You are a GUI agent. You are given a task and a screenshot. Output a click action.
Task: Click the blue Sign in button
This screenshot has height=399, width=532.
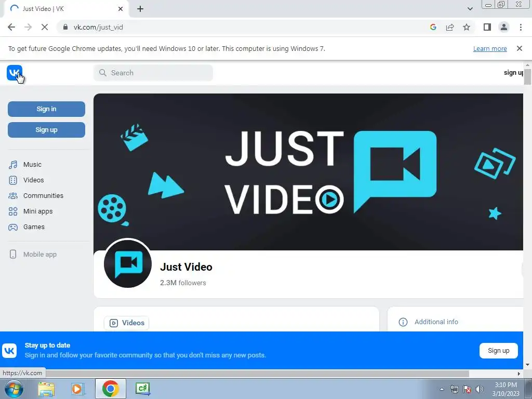pos(46,109)
